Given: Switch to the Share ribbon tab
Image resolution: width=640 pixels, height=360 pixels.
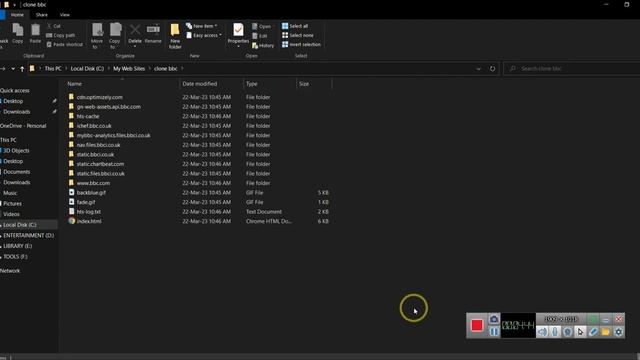Looking at the screenshot, I should point(42,15).
